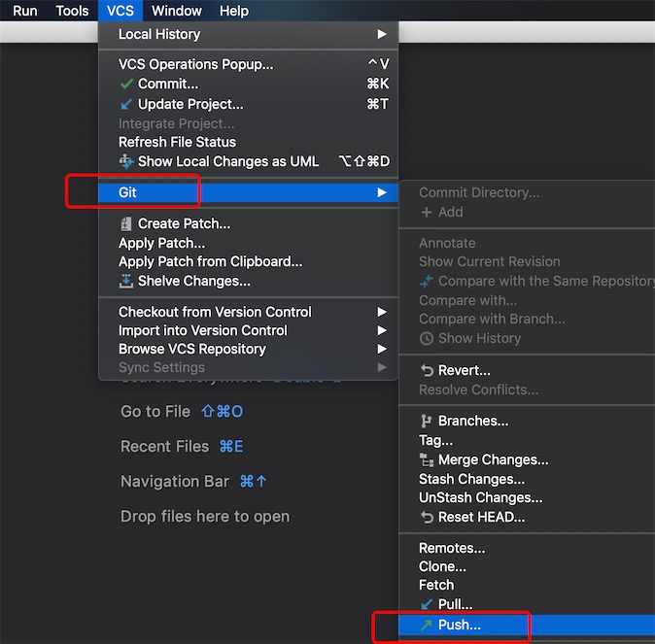The width and height of the screenshot is (655, 644).
Task: Expand Browse VCS Repository arrow
Action: point(382,349)
